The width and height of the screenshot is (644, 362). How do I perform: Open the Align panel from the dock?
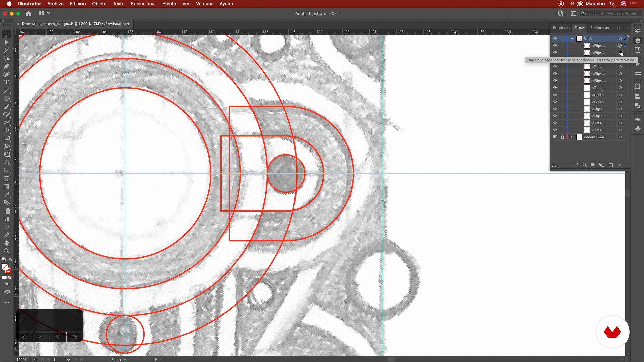[638, 96]
